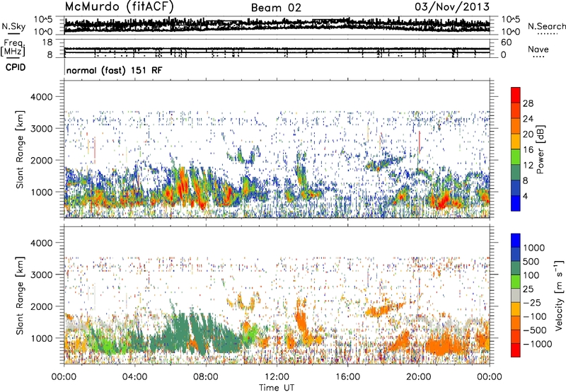This screenshot has height=392, width=566.
Task: Select the "N.Search" legend label
Action: tap(546, 26)
